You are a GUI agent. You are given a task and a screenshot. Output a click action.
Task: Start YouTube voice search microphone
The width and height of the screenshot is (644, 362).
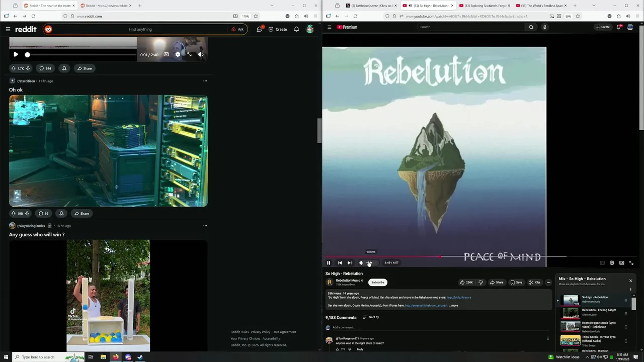tap(544, 27)
